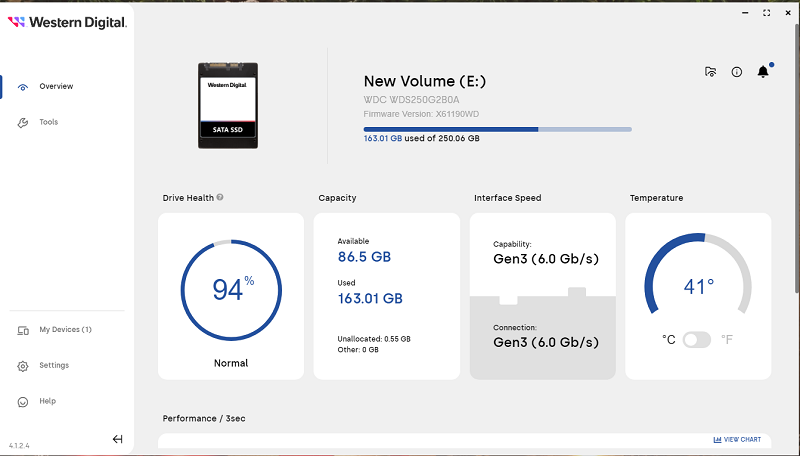The width and height of the screenshot is (800, 456).
Task: Click the SATA SSD drive image
Action: coord(228,106)
